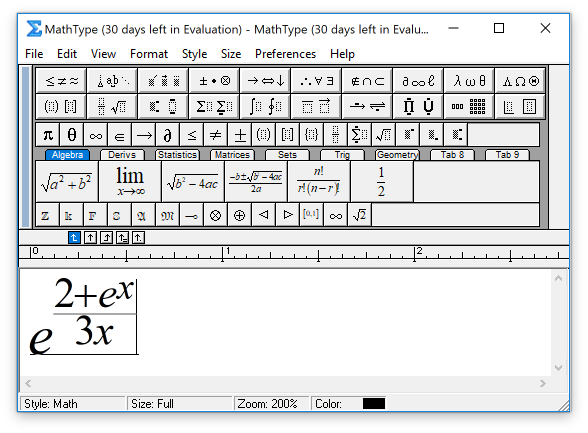The height and width of the screenshot is (433, 588).
Task: Insert the quadratic formula expression
Action: pos(256,182)
